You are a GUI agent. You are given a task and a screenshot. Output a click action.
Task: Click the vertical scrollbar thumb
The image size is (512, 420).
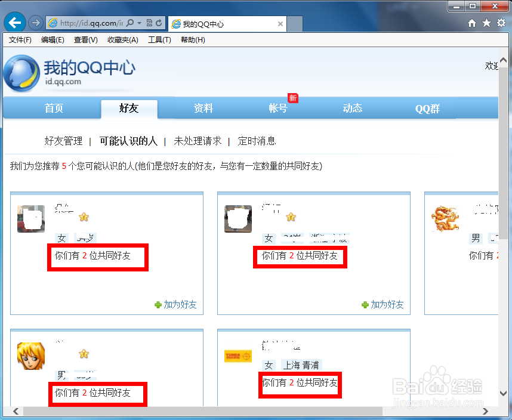[503, 153]
